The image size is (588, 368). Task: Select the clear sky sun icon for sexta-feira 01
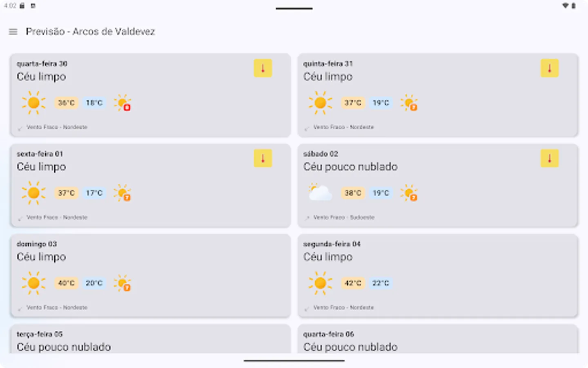click(x=33, y=193)
